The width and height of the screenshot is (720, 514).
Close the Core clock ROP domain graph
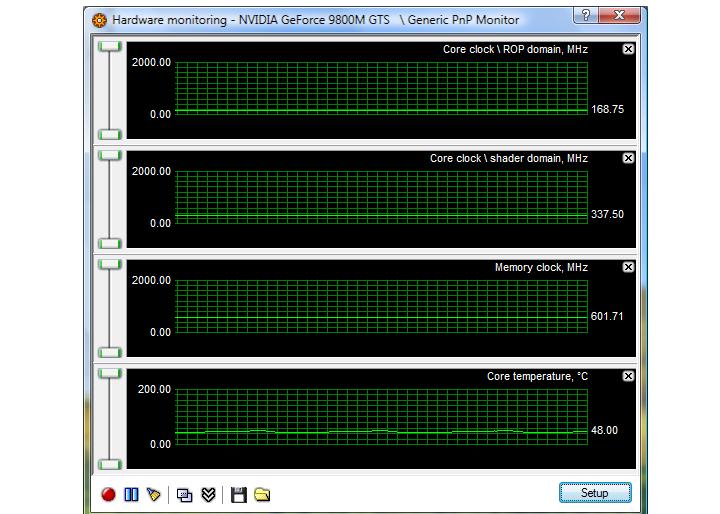(x=628, y=49)
